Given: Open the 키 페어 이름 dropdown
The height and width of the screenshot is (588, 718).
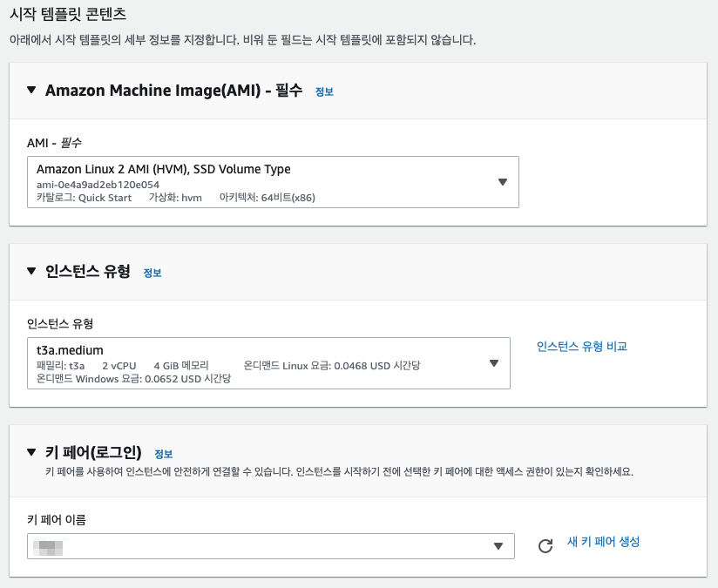Looking at the screenshot, I should pyautogui.click(x=271, y=546).
